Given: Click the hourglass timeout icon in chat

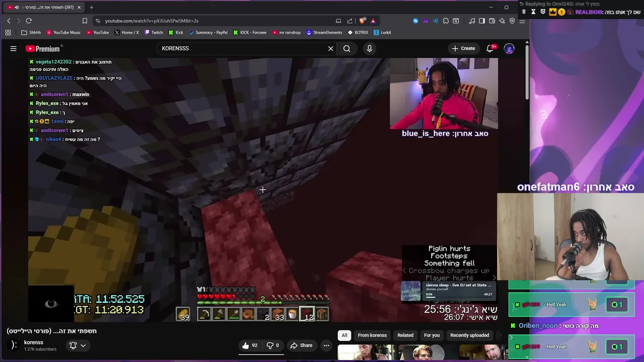Looking at the screenshot, I should click(533, 12).
